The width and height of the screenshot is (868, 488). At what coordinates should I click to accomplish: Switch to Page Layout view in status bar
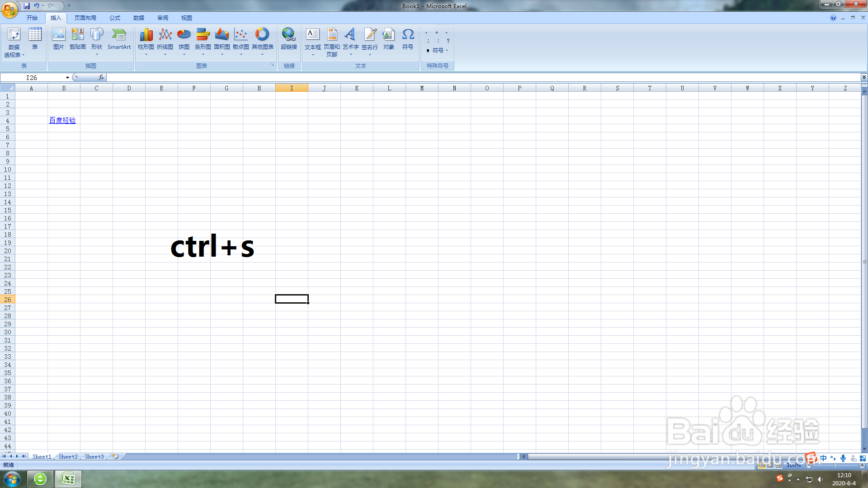(x=770, y=465)
